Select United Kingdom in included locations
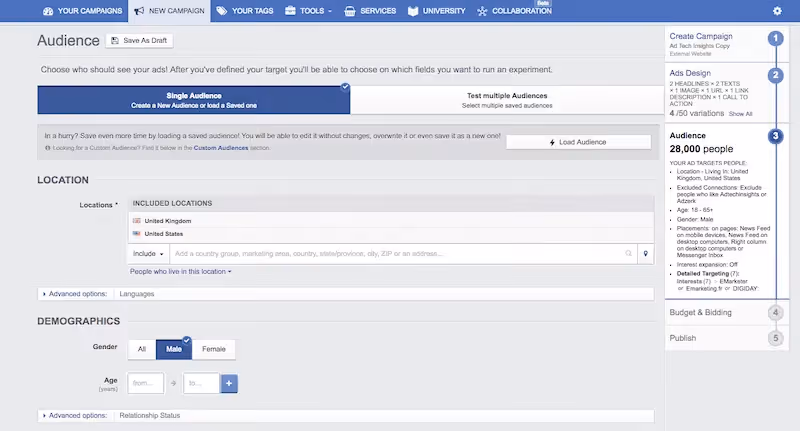Screen dimensions: 800x431 coord(167,221)
